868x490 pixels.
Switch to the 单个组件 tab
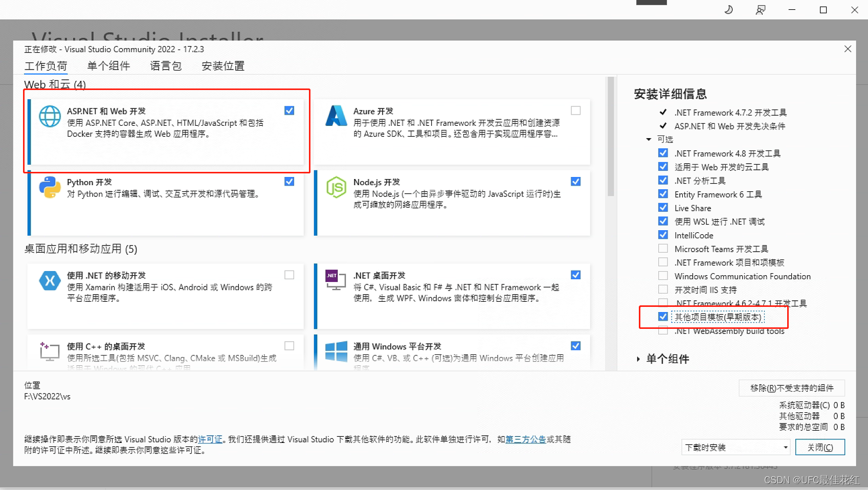(x=108, y=66)
